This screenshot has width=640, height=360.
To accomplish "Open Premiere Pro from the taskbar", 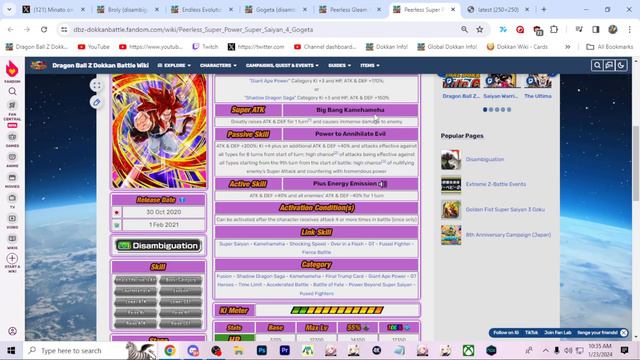I will [284, 350].
